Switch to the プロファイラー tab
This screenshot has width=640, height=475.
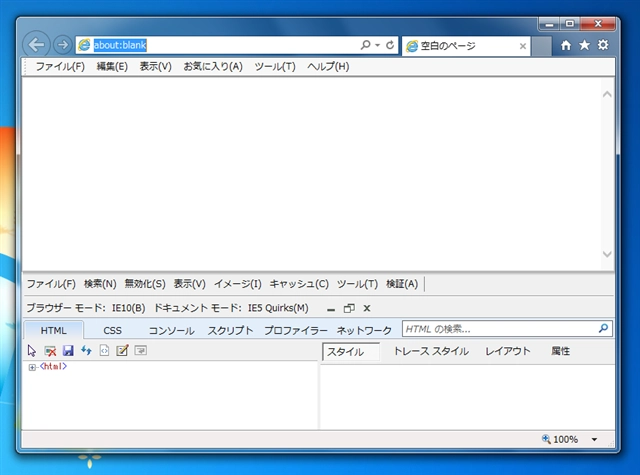(296, 331)
